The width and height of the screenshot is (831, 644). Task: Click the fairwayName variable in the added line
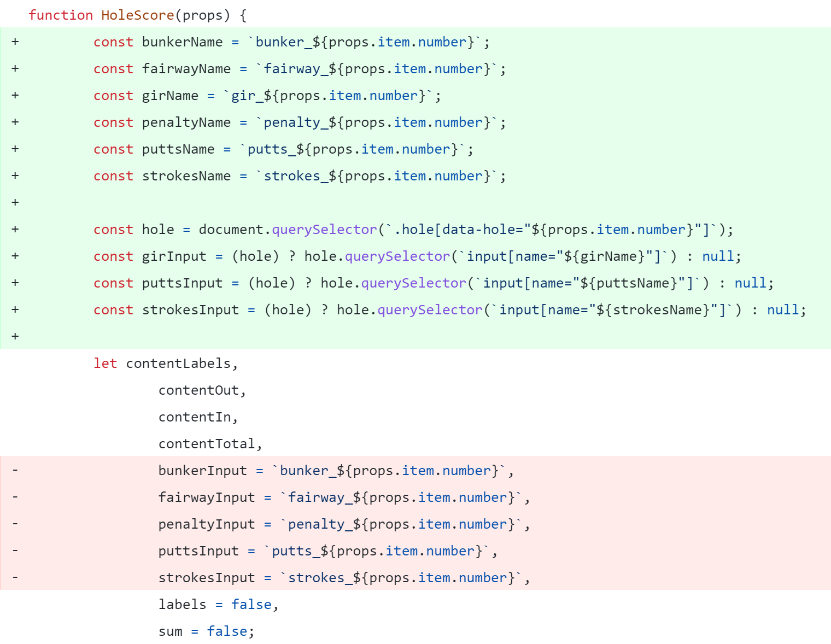[x=186, y=69]
